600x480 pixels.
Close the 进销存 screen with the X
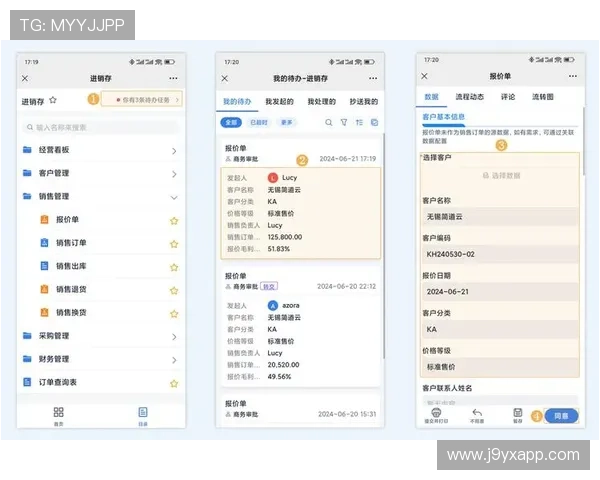[x=25, y=78]
